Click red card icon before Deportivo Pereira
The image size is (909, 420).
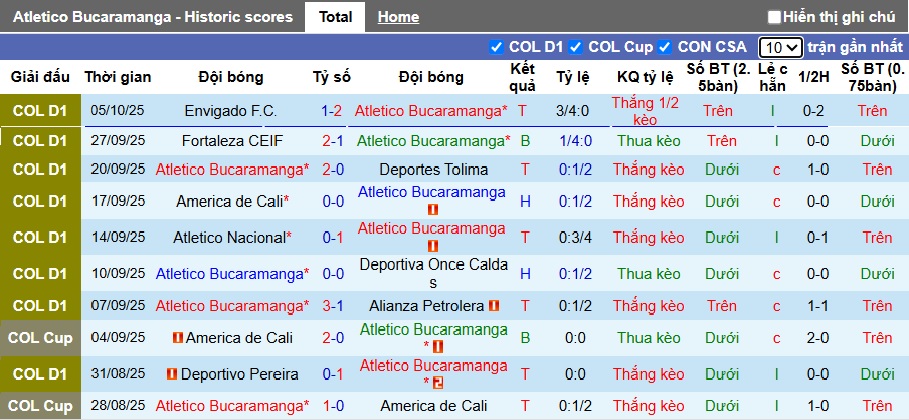coord(172,374)
